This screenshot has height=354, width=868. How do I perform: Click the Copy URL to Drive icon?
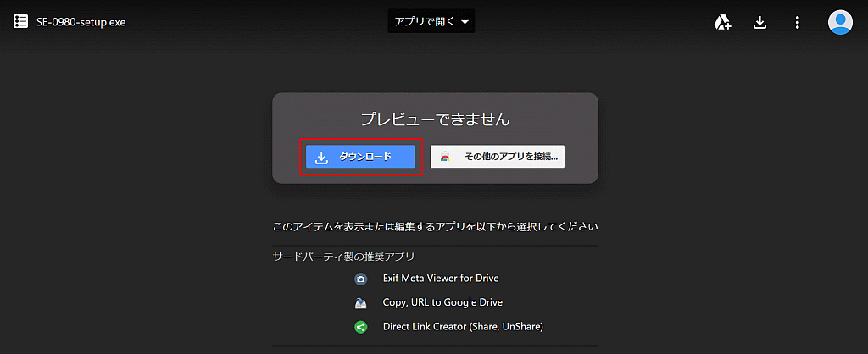click(361, 303)
